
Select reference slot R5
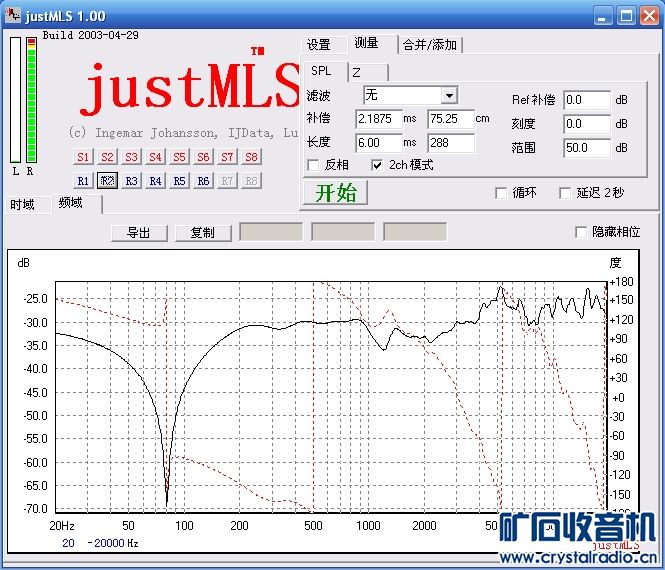179,181
